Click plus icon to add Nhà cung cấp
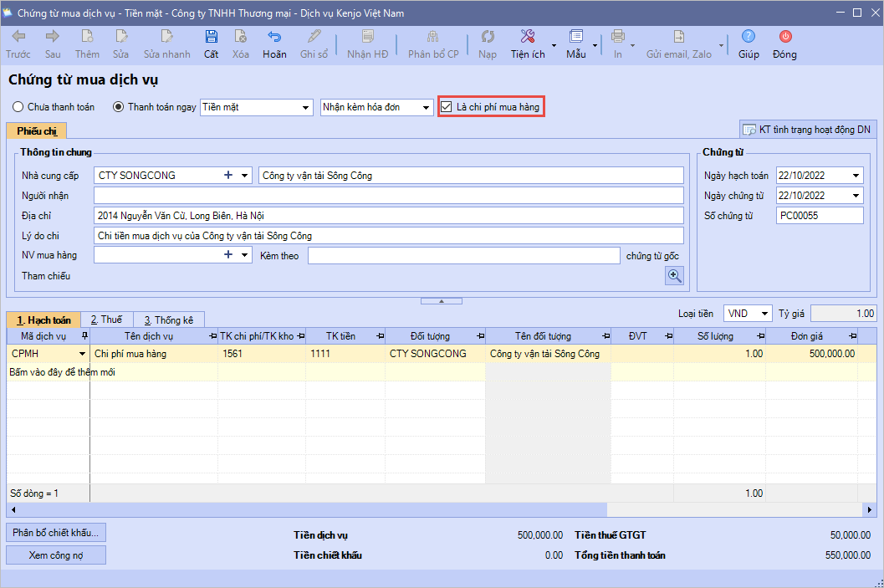Screen dimensions: 884x588 [227, 176]
